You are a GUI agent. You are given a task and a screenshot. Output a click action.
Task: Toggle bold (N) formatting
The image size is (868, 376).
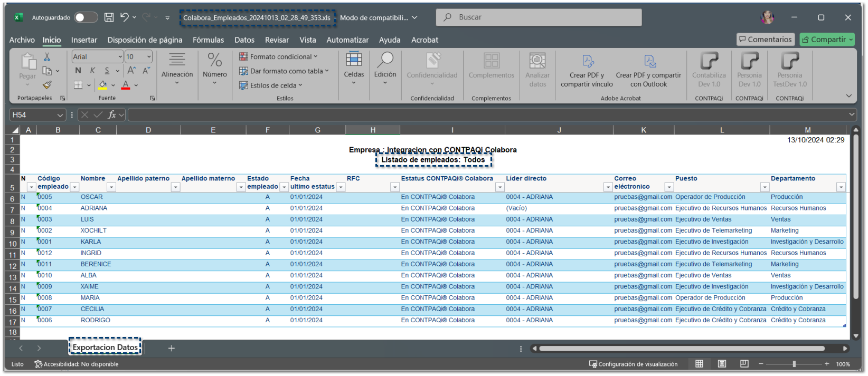[78, 71]
